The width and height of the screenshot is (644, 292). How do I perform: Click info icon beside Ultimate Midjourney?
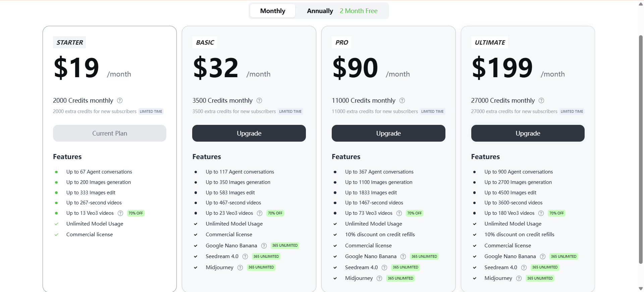tap(519, 278)
